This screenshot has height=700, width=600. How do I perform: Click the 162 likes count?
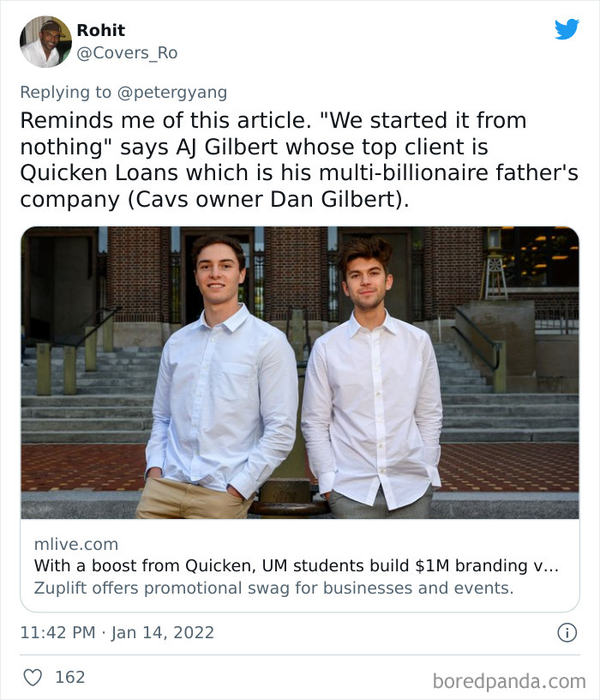69,677
